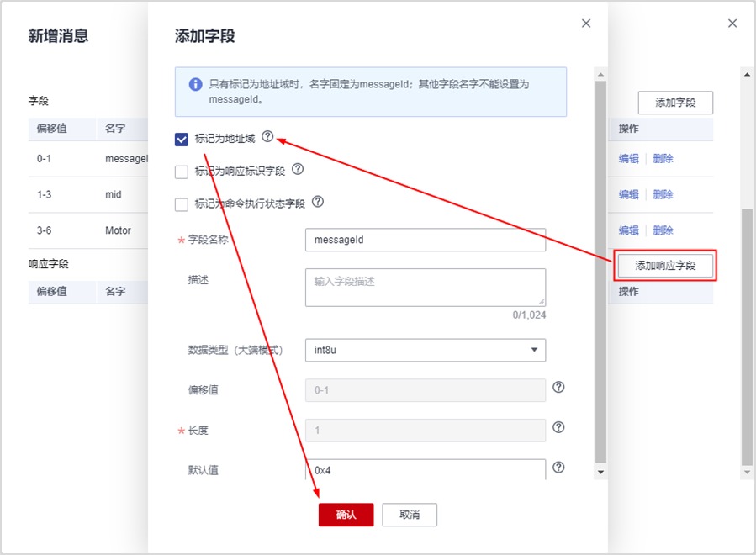
Task: Click the outer panel scrollbar up arrow
Action: pyautogui.click(x=748, y=75)
